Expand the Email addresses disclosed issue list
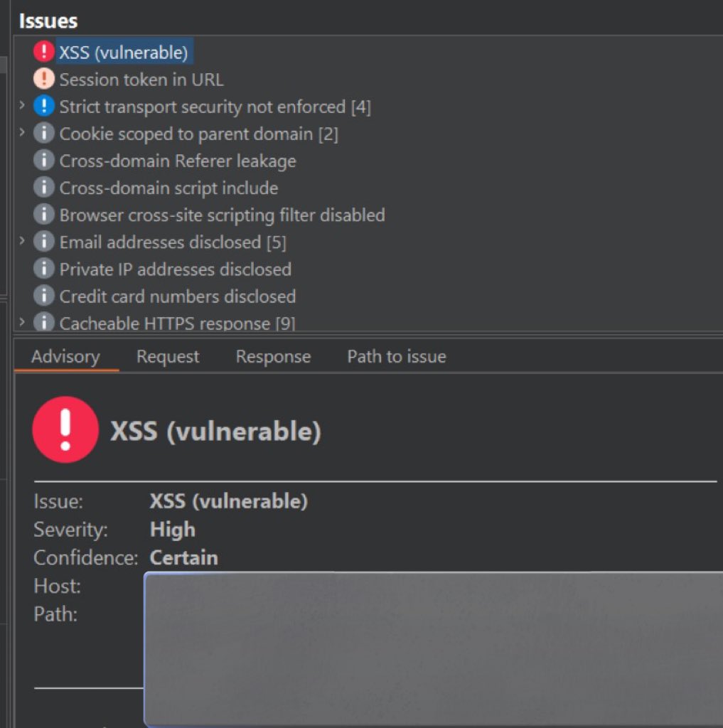This screenshot has height=728, width=723. point(21,242)
